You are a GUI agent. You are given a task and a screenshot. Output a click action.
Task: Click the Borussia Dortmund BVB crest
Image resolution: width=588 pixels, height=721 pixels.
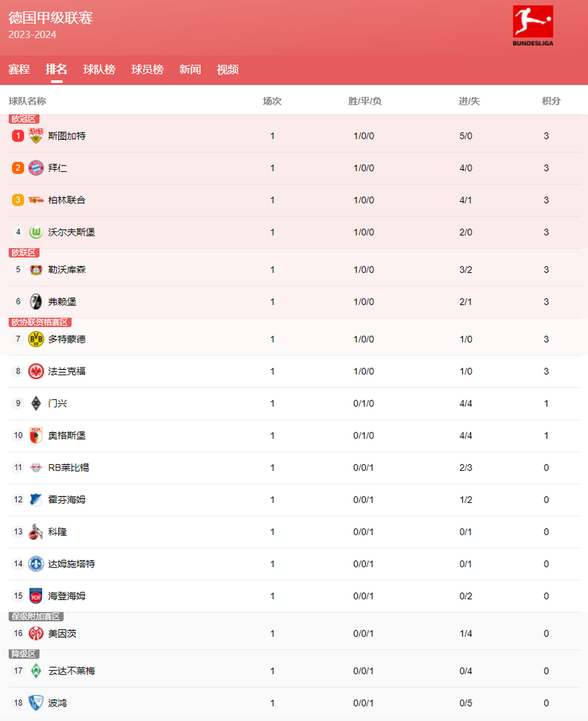click(x=36, y=339)
